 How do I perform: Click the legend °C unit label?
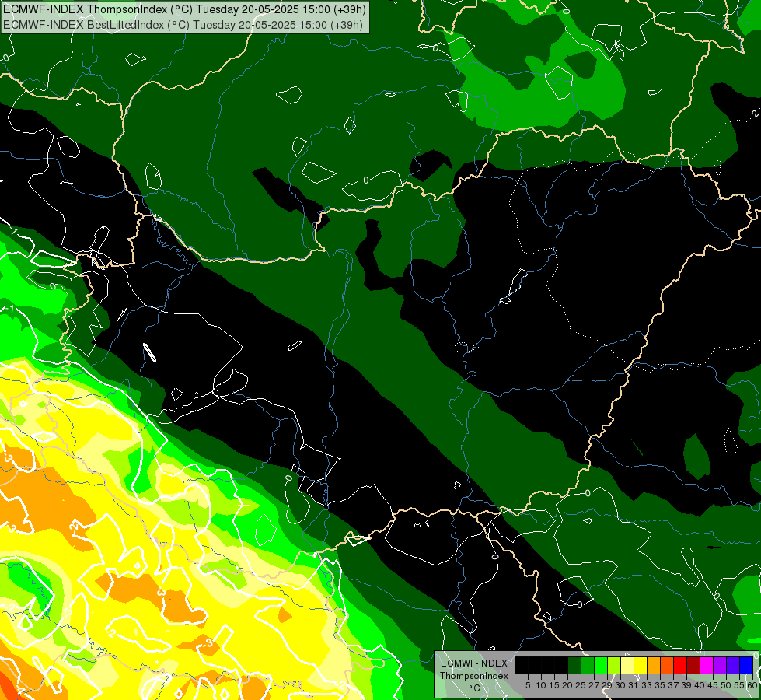[x=475, y=688]
